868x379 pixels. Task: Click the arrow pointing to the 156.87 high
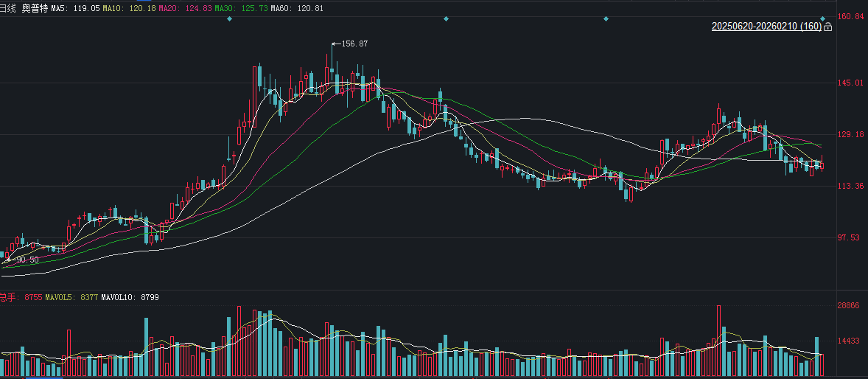336,44
